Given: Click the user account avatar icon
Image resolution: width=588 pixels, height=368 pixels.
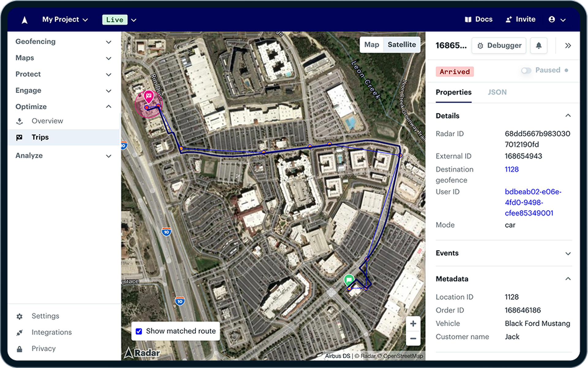Looking at the screenshot, I should [552, 20].
